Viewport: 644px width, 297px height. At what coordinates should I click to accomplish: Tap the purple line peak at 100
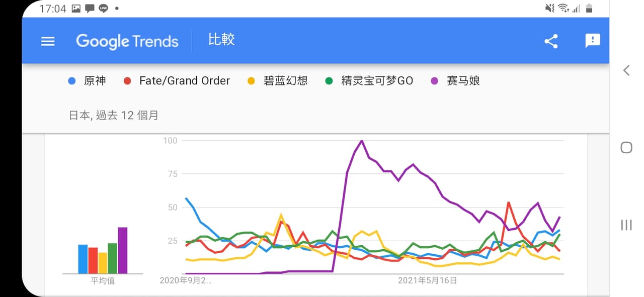[x=362, y=141]
